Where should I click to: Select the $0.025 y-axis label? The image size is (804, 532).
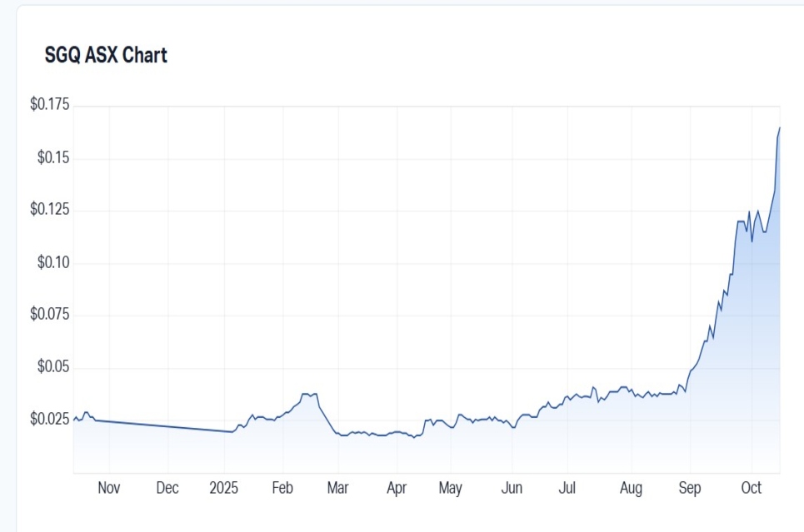pos(50,418)
